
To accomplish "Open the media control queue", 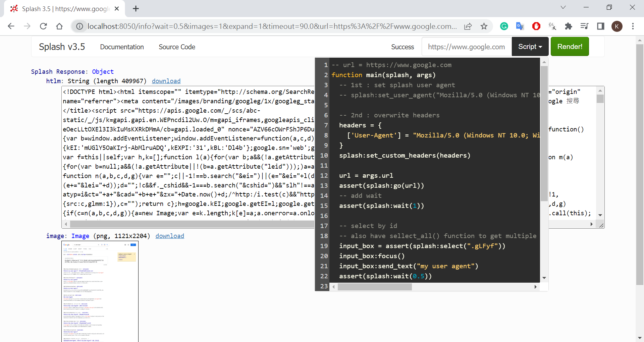I will point(584,26).
